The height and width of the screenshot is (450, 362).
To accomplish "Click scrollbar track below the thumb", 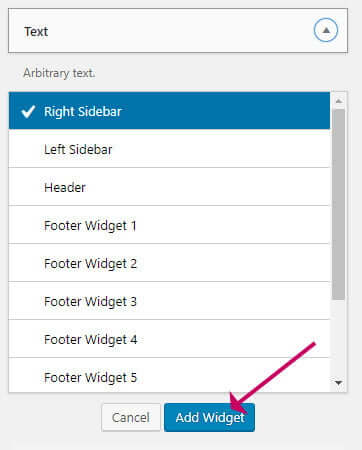I will [339, 338].
